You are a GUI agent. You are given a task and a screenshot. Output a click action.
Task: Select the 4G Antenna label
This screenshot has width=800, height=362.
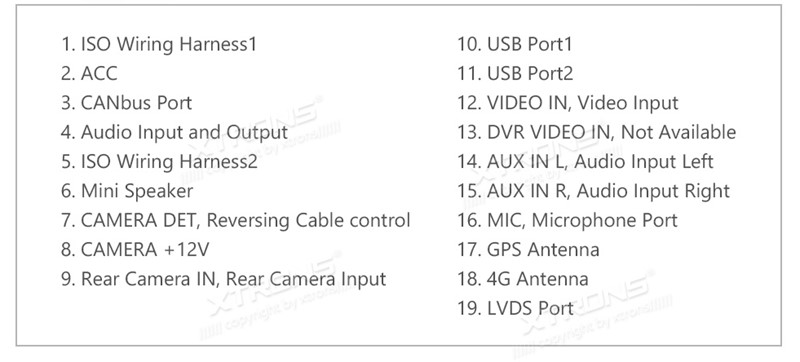522,279
